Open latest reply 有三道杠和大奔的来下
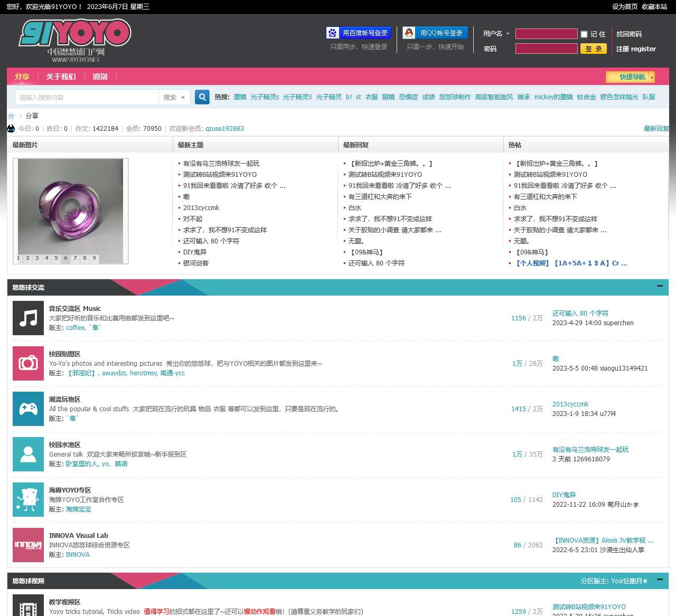This screenshot has width=676, height=616. tap(380, 197)
